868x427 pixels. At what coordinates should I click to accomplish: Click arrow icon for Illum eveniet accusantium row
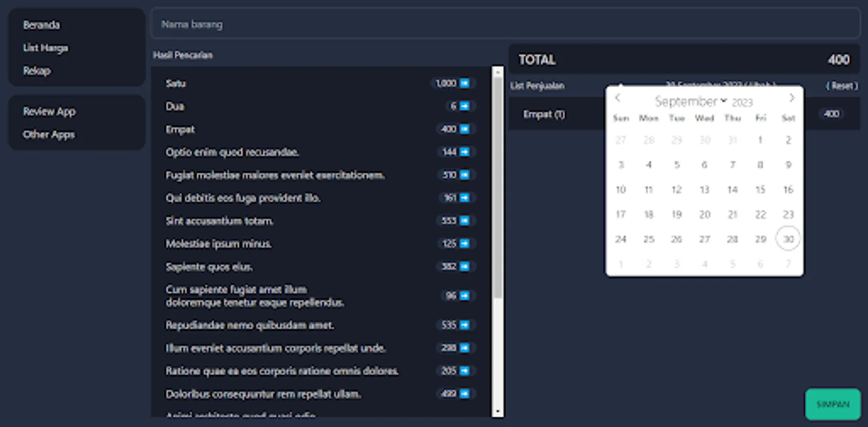point(465,348)
